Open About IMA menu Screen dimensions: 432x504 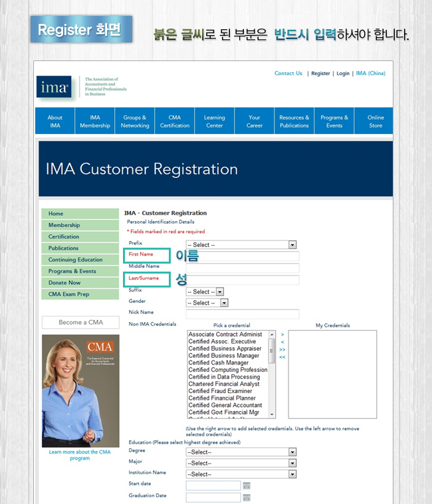pyautogui.click(x=55, y=121)
